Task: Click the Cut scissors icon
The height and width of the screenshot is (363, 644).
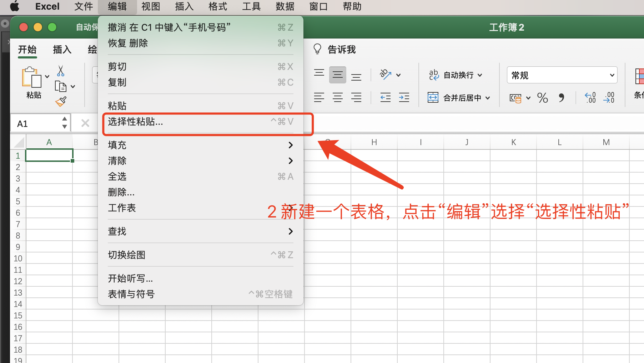Action: tap(61, 71)
